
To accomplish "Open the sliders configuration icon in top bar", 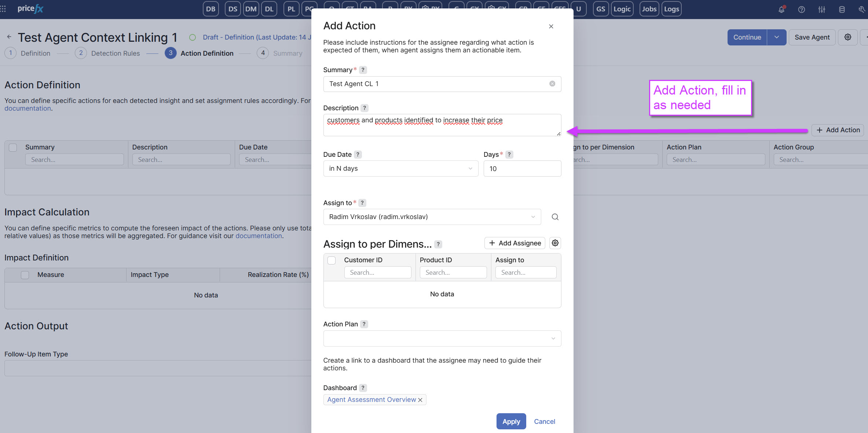I will 822,10.
